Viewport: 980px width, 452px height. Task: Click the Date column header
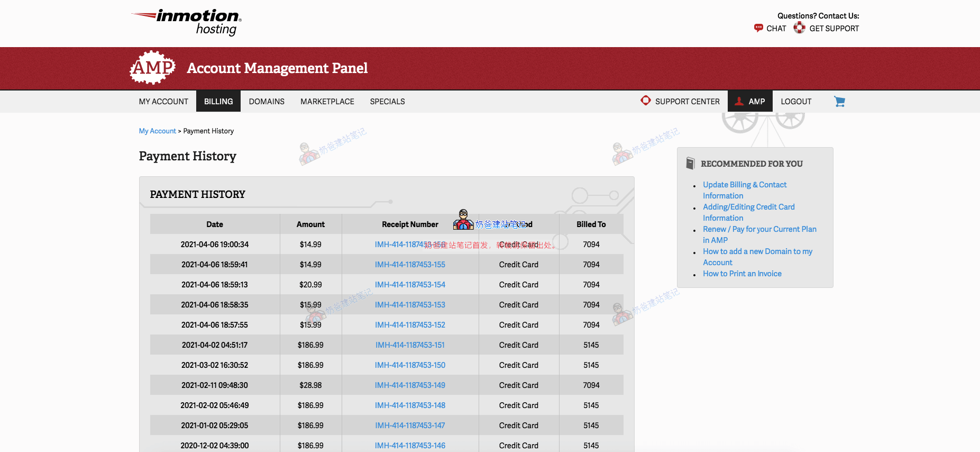[x=215, y=224]
